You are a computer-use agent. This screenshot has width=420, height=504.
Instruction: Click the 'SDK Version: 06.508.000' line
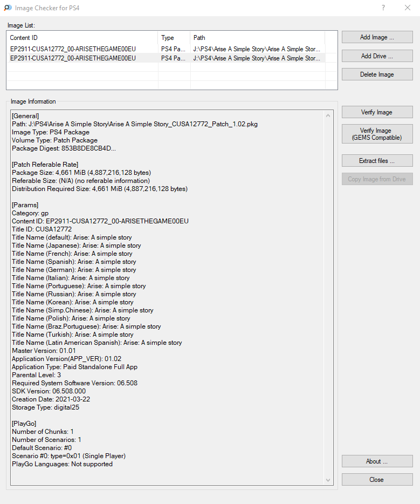point(49,391)
